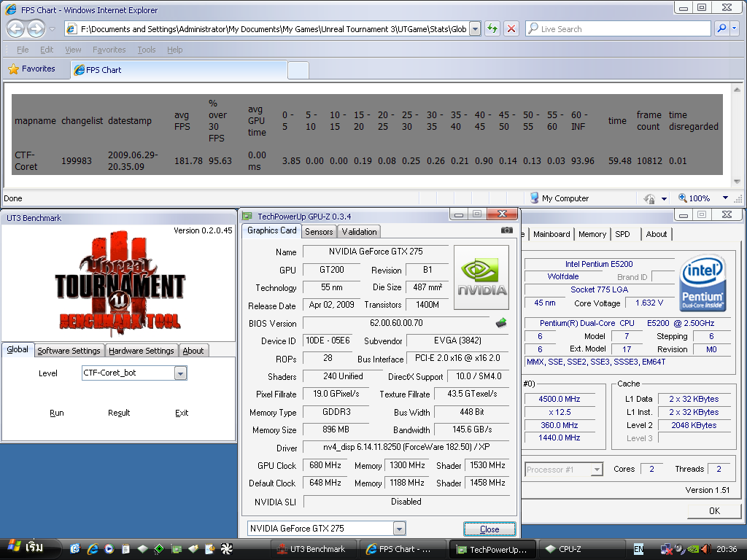
Task: Open the search provider dropdown arrow
Action: coord(734,28)
